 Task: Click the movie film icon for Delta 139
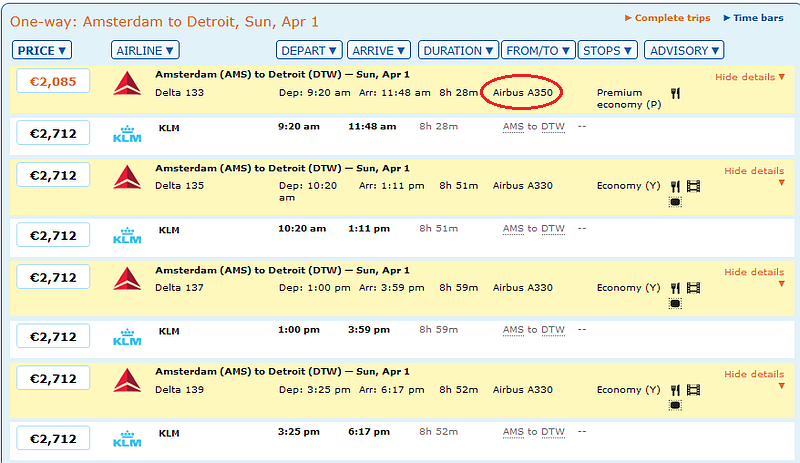click(x=693, y=390)
